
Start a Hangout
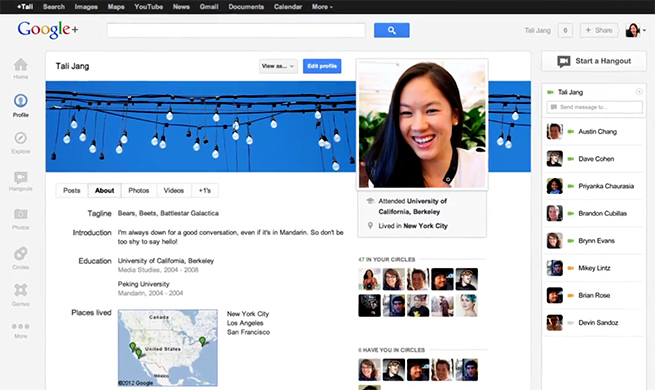594,61
